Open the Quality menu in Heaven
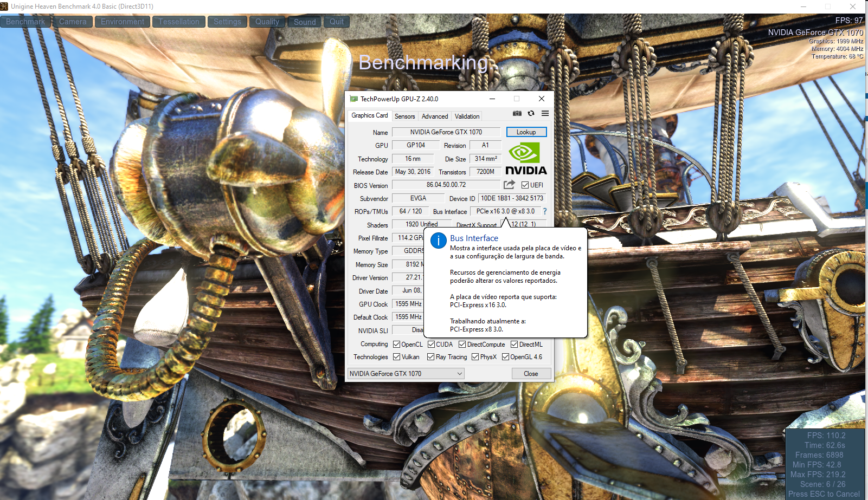Screen dimensions: 868x500 click(x=267, y=22)
